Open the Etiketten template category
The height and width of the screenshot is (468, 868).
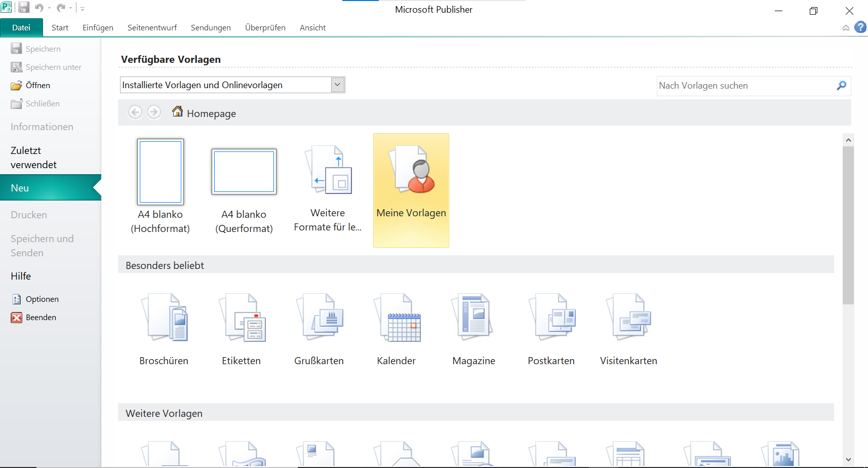(x=241, y=329)
